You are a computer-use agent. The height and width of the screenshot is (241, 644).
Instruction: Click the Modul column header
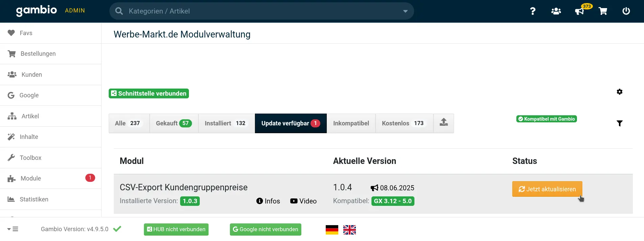coord(132,161)
